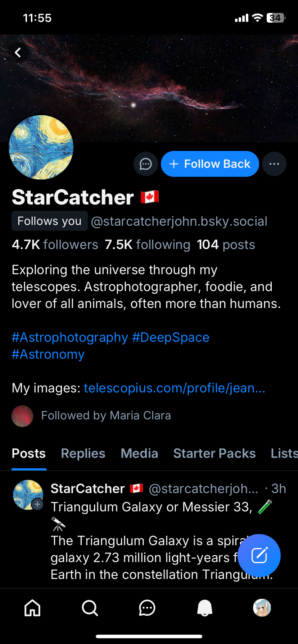
Task: Tap the compose new post button
Action: click(259, 556)
